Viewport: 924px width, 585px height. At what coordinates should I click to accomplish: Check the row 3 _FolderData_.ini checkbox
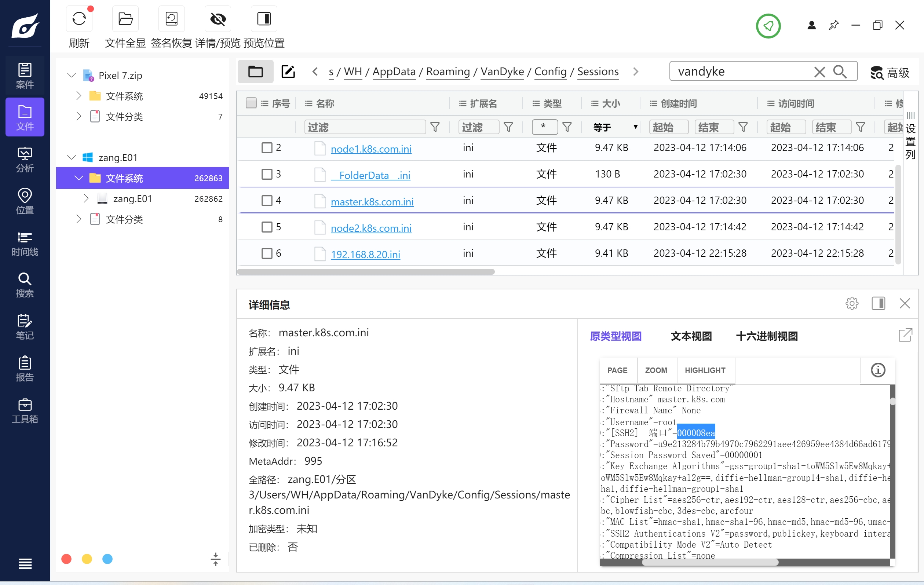click(267, 174)
